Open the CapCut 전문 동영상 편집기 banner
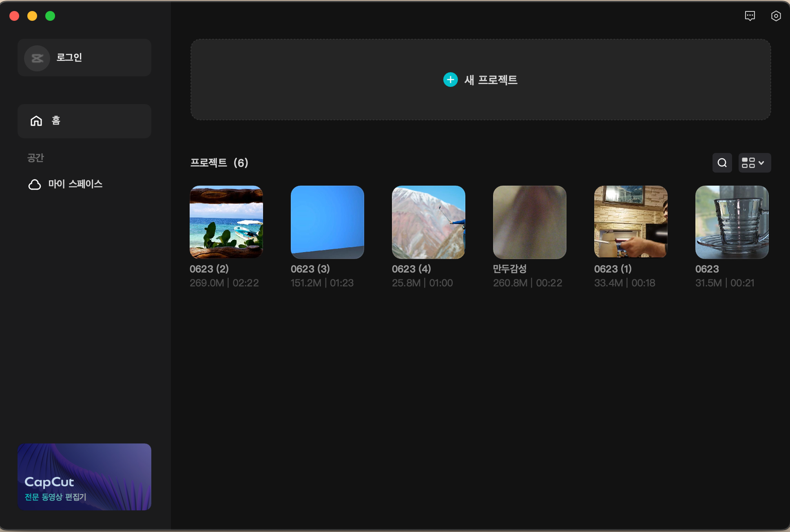Screen dimensions: 790x532 click(84, 477)
